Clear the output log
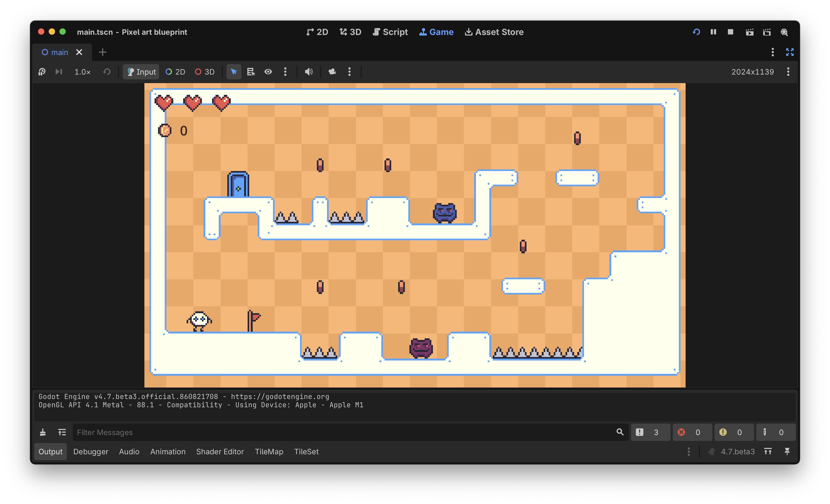This screenshot has height=504, width=830. click(x=43, y=432)
